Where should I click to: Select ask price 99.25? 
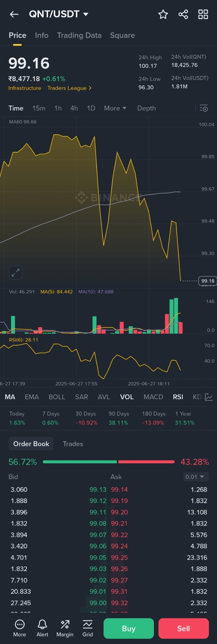click(119, 557)
